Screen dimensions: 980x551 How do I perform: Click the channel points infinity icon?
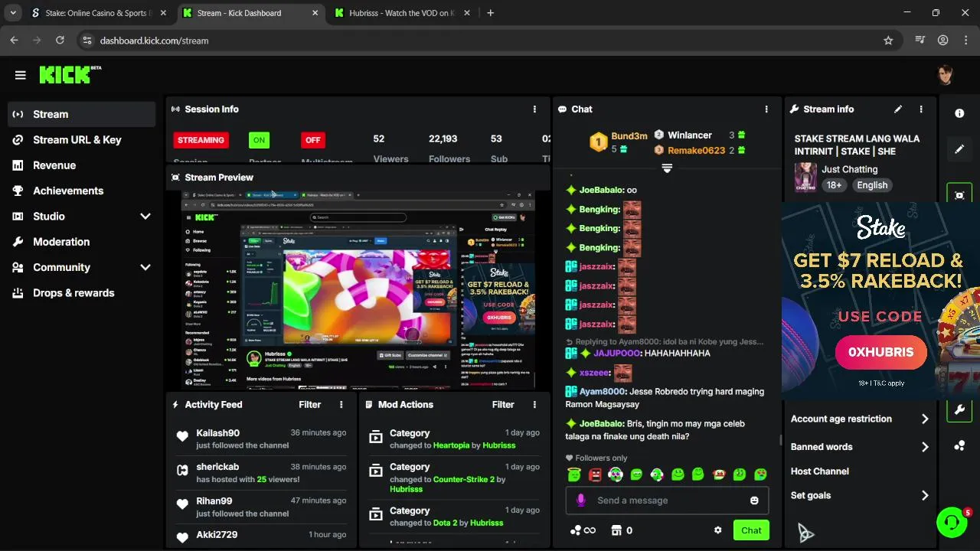point(583,530)
